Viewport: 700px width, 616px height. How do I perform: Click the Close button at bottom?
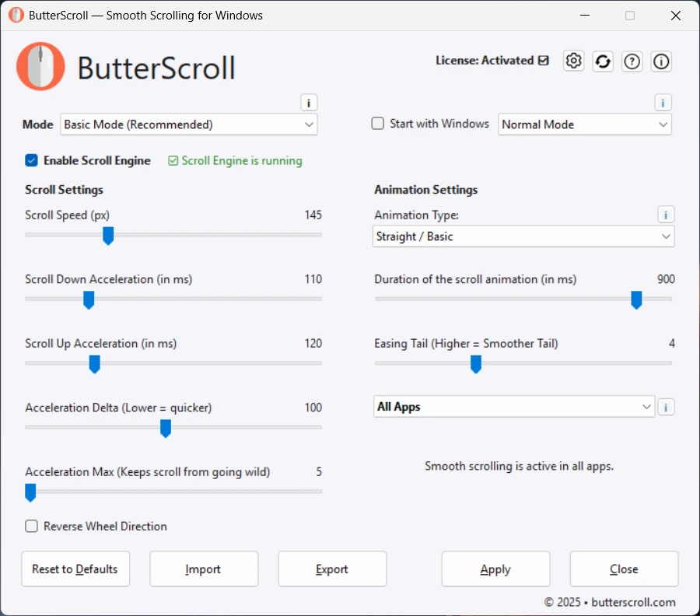(x=624, y=569)
